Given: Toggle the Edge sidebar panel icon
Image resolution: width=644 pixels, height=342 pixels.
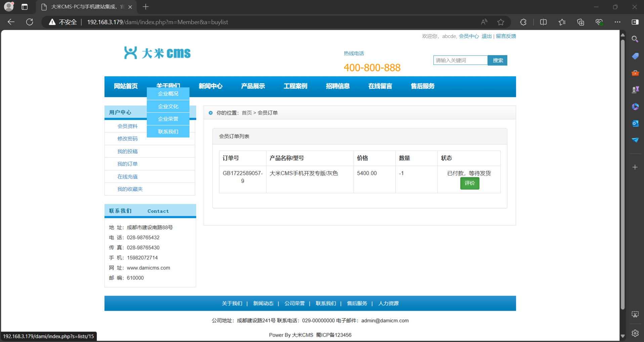Looking at the screenshot, I should click(x=635, y=22).
